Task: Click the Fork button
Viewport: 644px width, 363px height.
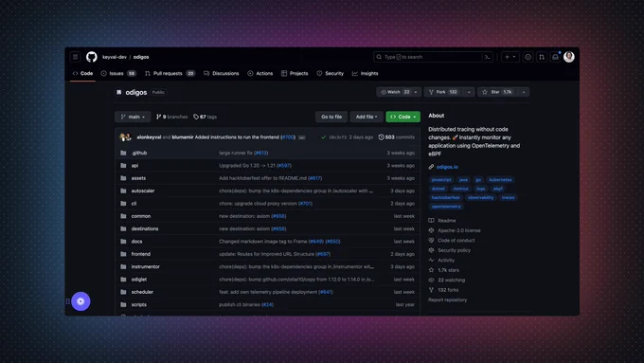Action: [444, 92]
